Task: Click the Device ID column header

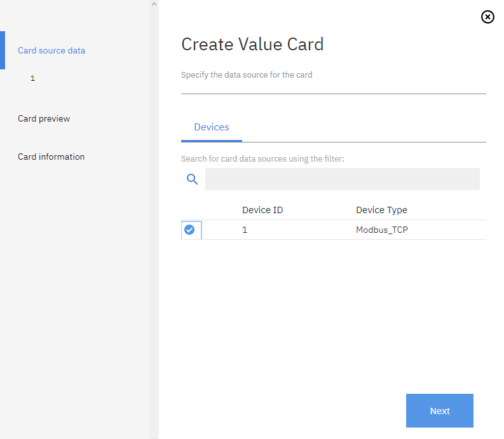Action: click(262, 210)
